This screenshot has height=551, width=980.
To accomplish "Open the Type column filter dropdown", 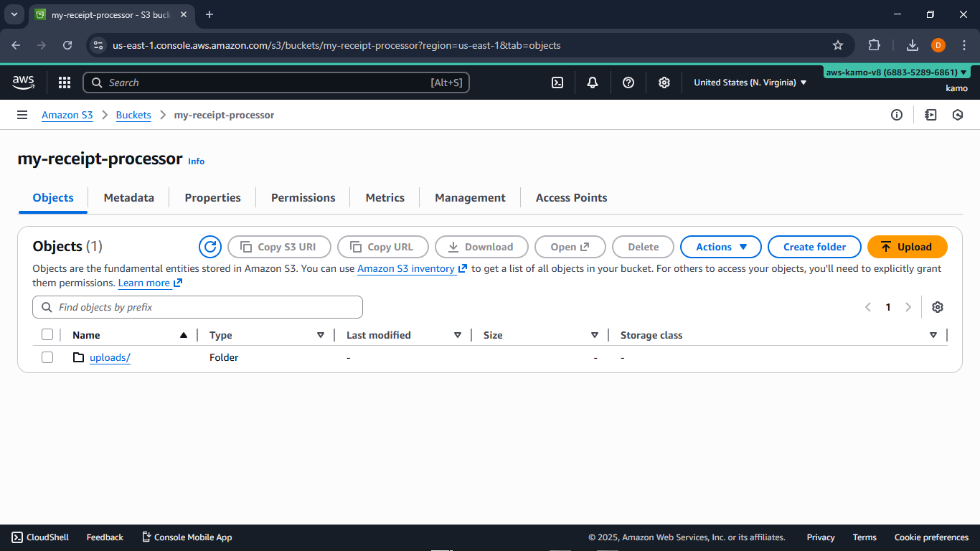I will [321, 334].
